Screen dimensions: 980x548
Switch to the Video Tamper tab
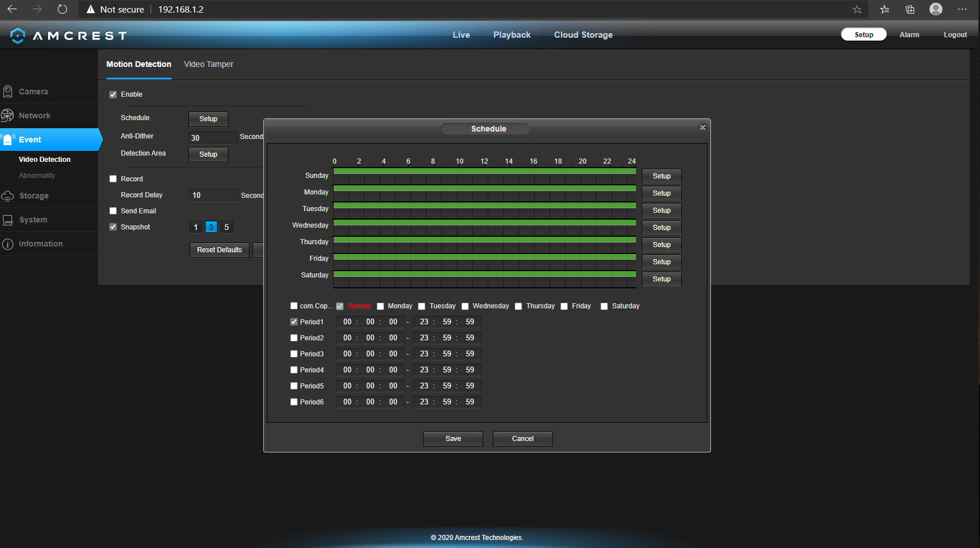[208, 64]
